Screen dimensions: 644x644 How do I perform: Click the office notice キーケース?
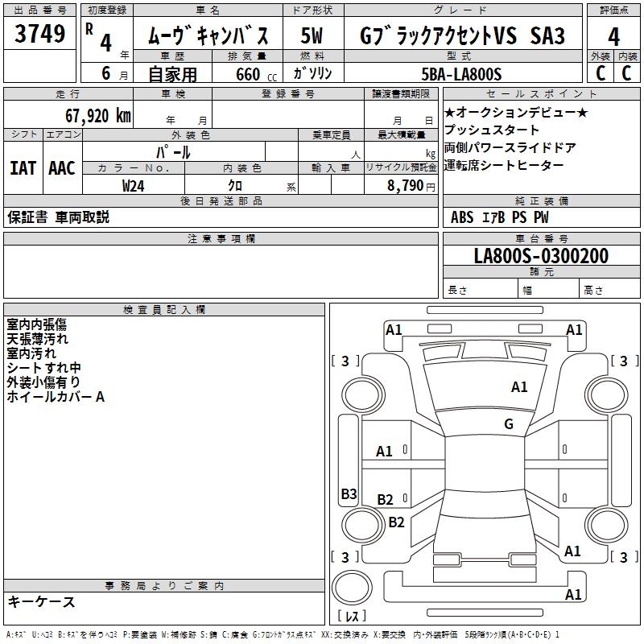click(x=42, y=602)
